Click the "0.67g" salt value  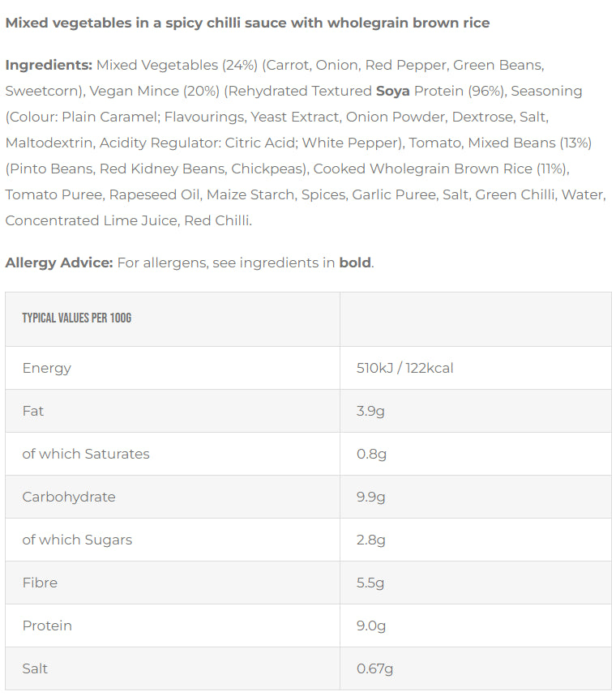pyautogui.click(x=374, y=668)
